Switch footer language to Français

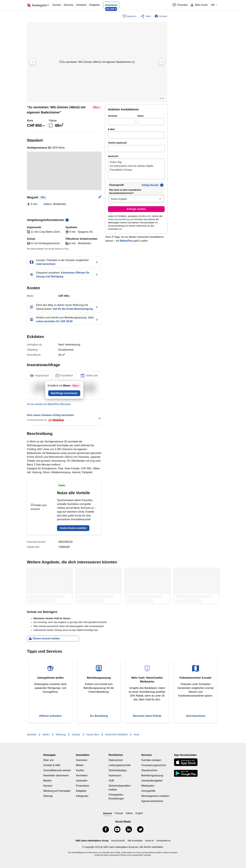[119, 813]
